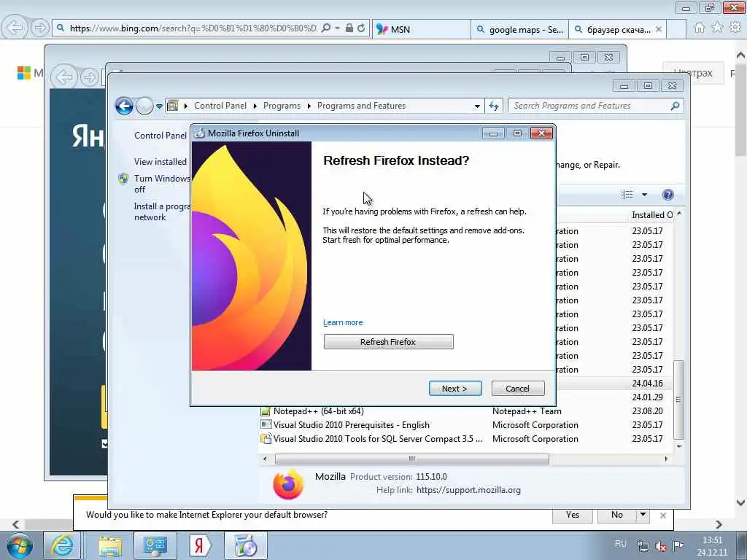Click the 24.04.16 installed date row
747x560 pixels.
tap(648, 384)
